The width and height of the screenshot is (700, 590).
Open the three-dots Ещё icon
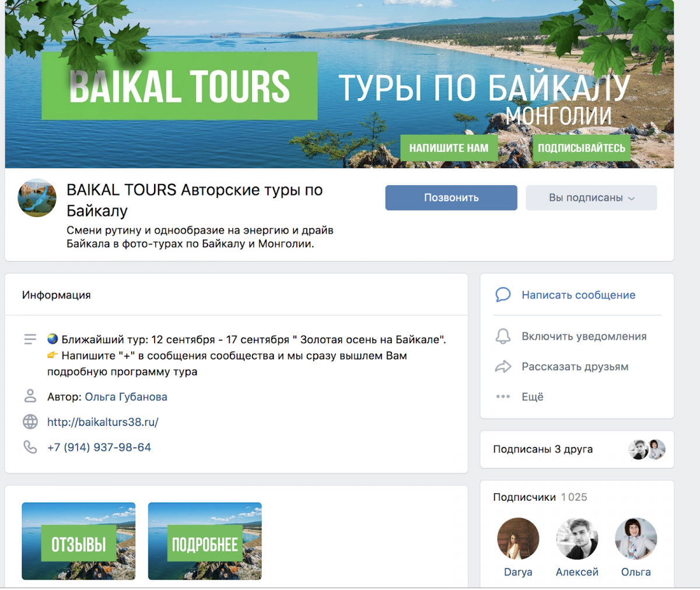click(x=503, y=397)
